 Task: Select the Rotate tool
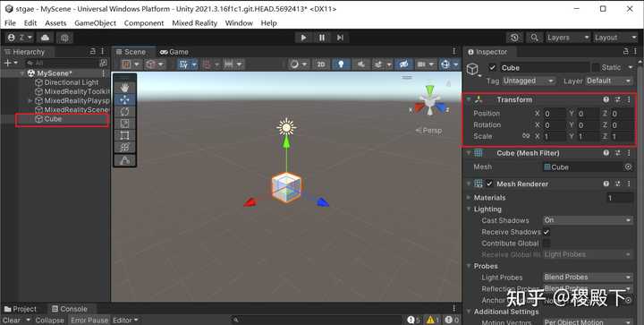click(x=125, y=111)
